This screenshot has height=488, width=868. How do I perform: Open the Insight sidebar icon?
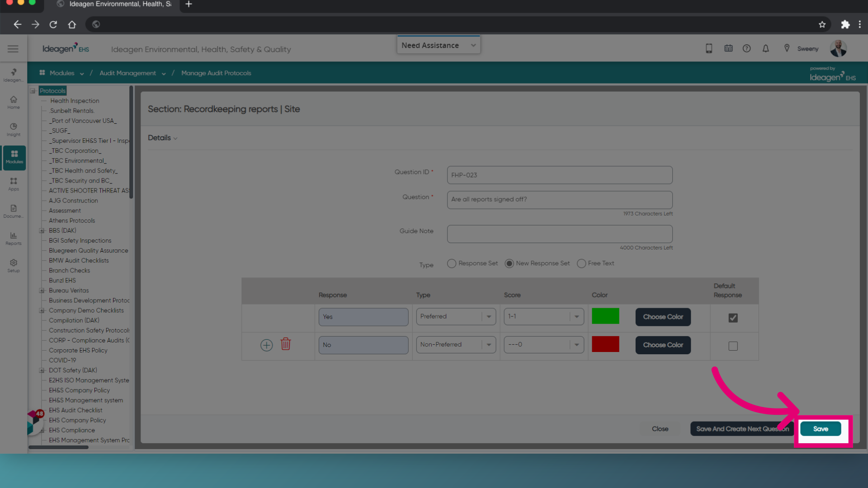(x=14, y=130)
